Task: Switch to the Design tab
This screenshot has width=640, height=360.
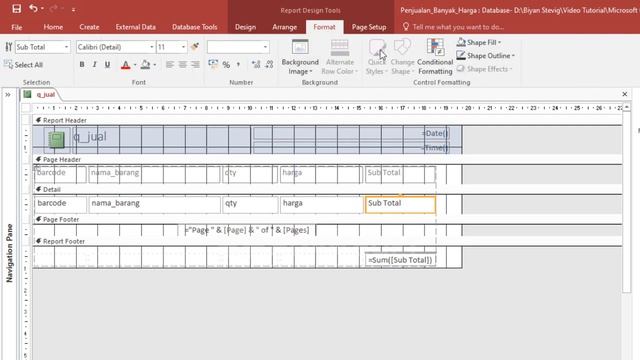Action: [245, 27]
